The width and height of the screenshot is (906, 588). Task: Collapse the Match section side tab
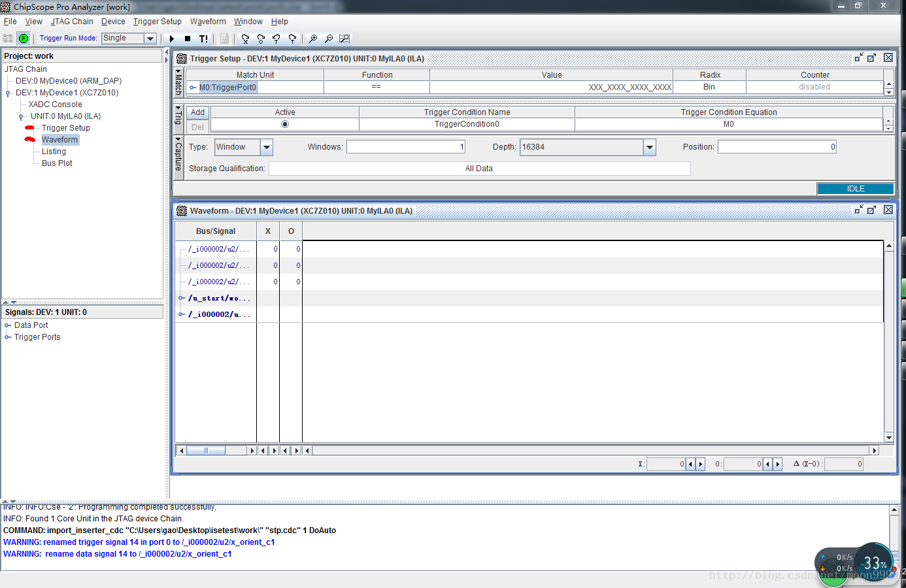point(178,81)
